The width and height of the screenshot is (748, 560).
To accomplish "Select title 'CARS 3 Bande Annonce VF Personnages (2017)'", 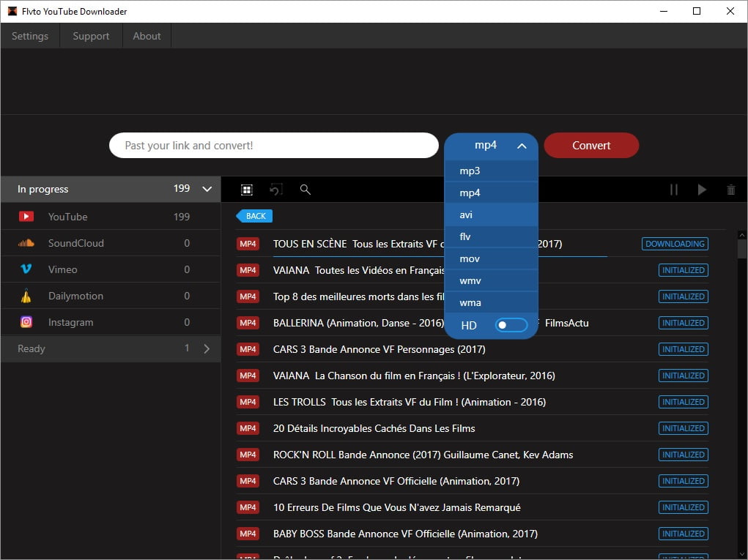I will pyautogui.click(x=379, y=349).
